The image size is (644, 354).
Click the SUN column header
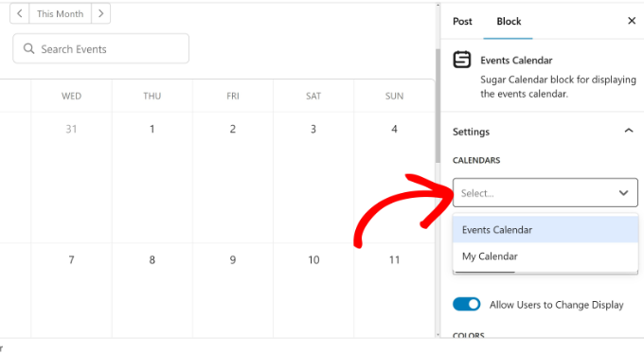(x=394, y=97)
